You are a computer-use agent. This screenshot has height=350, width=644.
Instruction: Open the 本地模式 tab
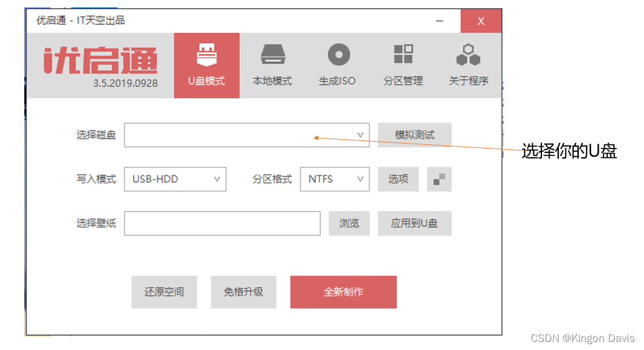point(273,65)
